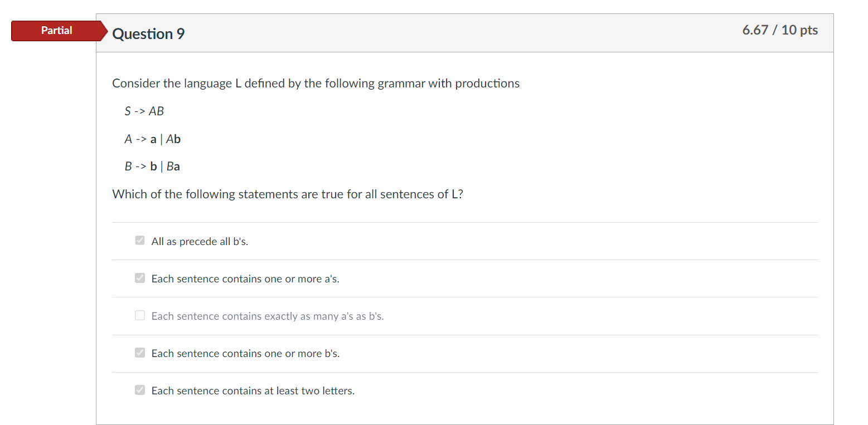
Task: Click the 'Question 9' heading
Action: coord(148,34)
